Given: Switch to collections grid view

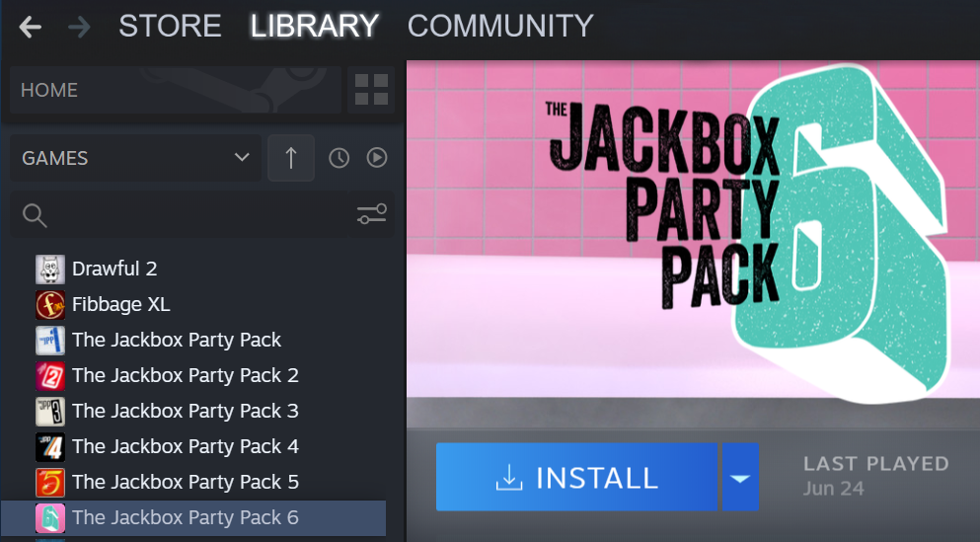Looking at the screenshot, I should pyautogui.click(x=371, y=90).
